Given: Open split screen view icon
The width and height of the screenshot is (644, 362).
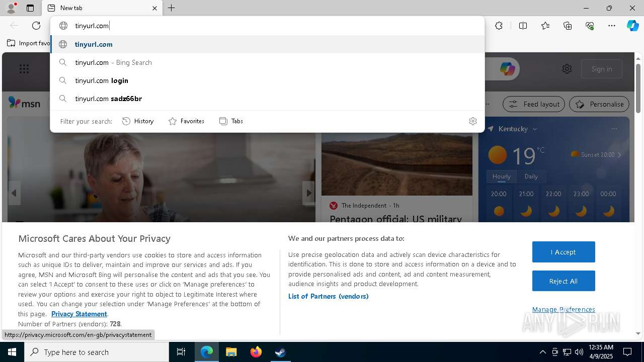Looking at the screenshot, I should (523, 26).
